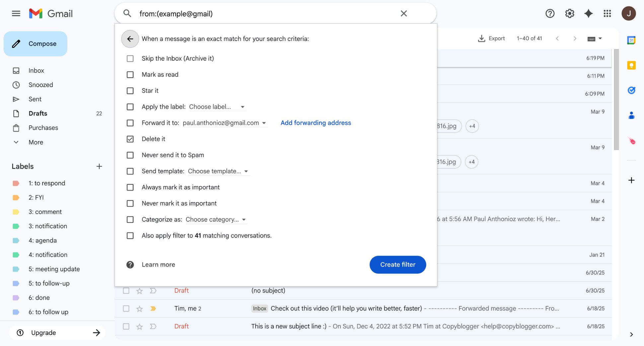The width and height of the screenshot is (644, 346).
Task: Click the orange swatch beside 2: FYI
Action: tap(16, 197)
